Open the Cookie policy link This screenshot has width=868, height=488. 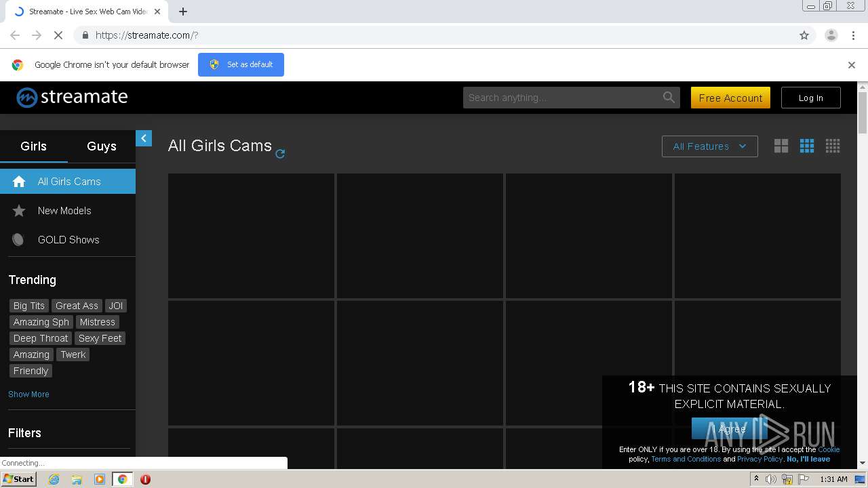coord(829,449)
